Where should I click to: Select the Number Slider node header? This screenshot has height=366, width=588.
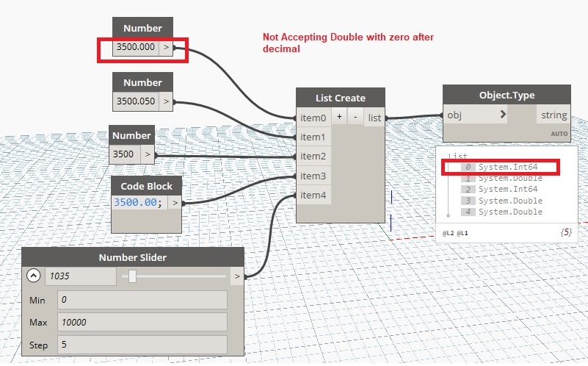(133, 257)
